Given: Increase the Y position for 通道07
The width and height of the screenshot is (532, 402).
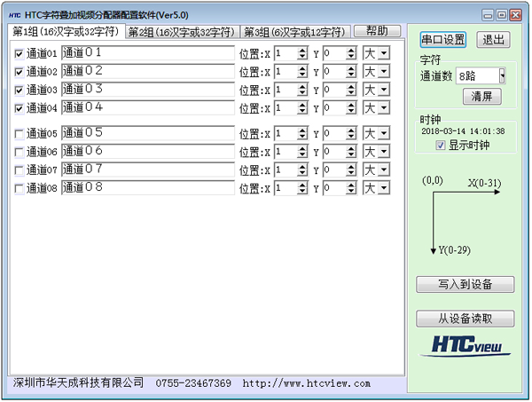Looking at the screenshot, I should tap(351, 167).
